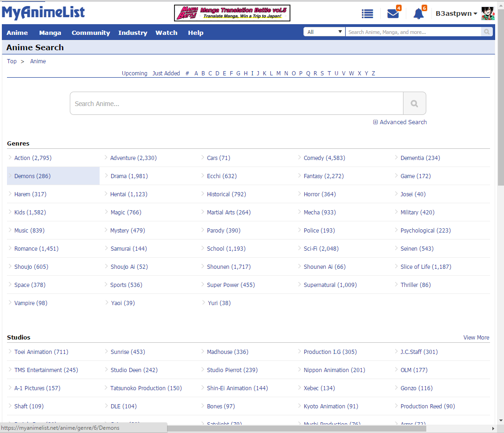The image size is (504, 433).
Task: Click the Top breadcrumb link
Action: tap(12, 61)
